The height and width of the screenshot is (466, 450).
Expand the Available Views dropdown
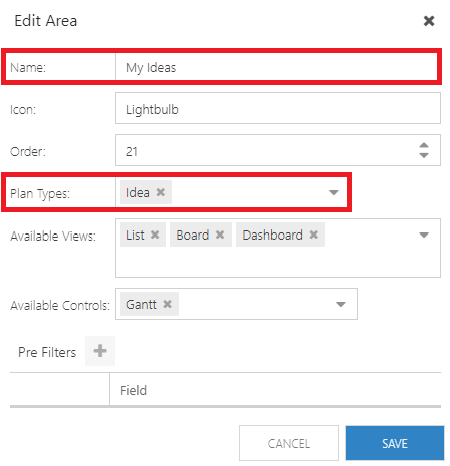click(424, 235)
